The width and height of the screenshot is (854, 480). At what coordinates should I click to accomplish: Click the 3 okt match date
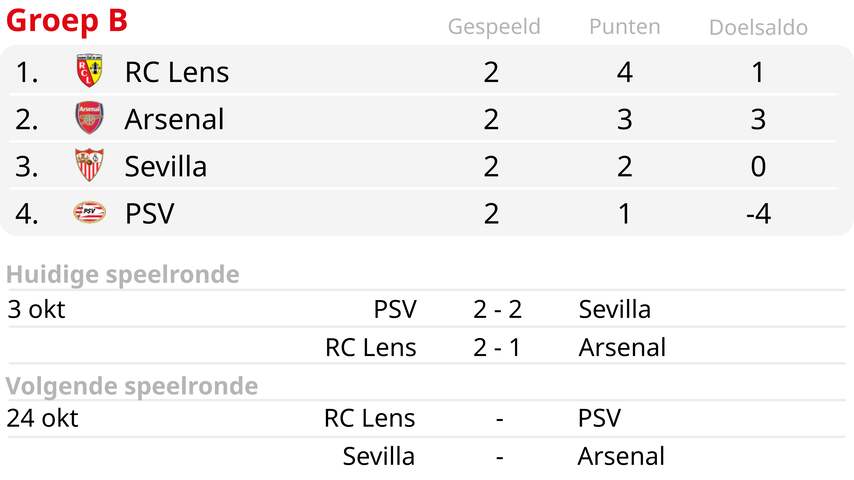click(36, 309)
